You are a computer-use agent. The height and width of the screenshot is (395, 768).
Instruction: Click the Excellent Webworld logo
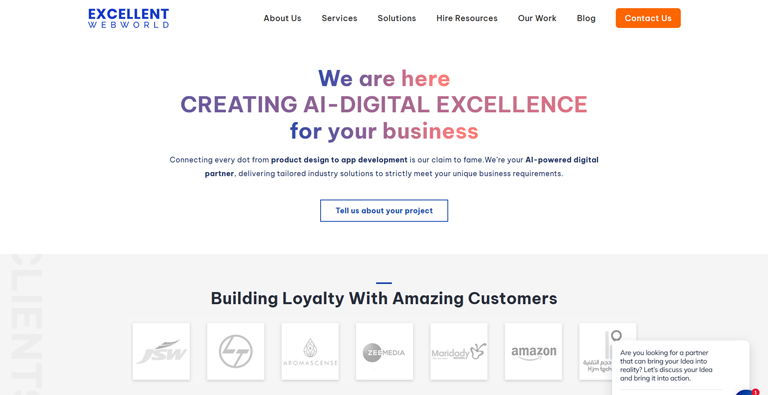click(128, 18)
